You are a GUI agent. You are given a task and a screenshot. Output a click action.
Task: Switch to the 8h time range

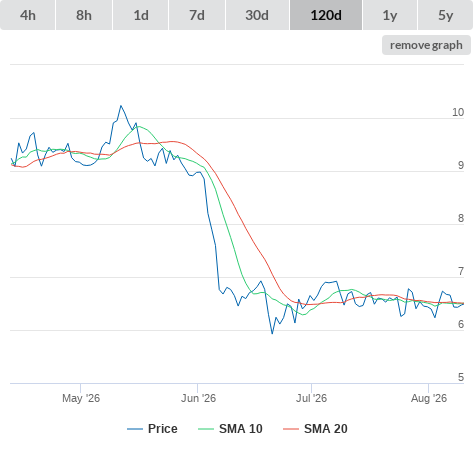[84, 15]
